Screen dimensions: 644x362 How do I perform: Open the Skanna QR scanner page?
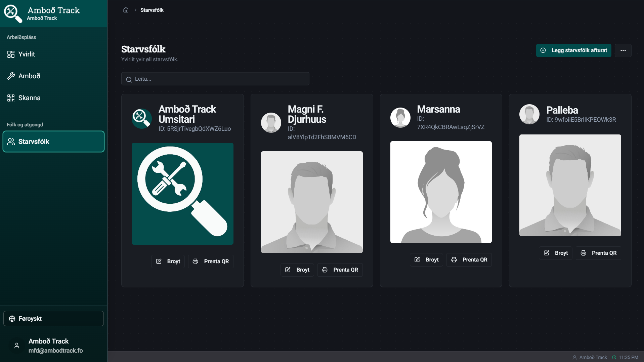coord(53,98)
